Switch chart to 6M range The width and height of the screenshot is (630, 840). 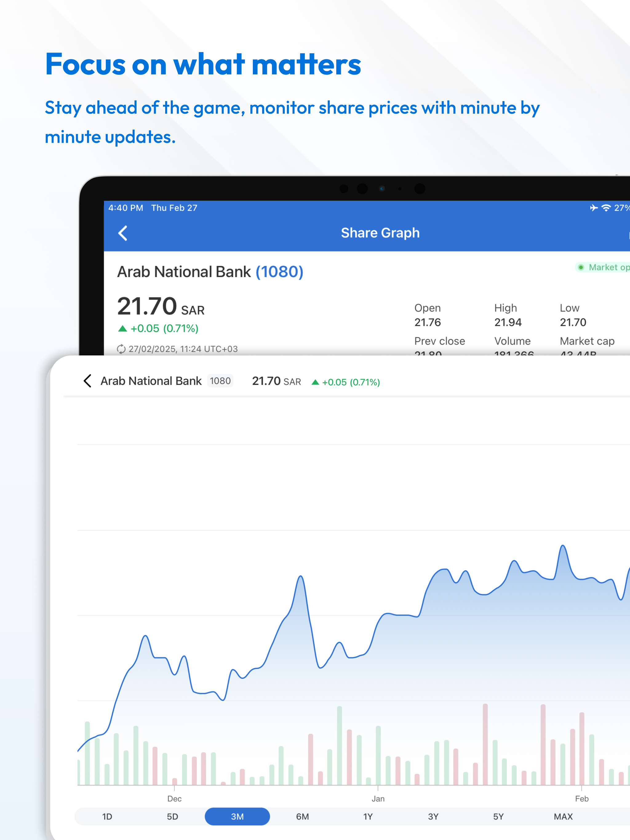click(x=302, y=816)
